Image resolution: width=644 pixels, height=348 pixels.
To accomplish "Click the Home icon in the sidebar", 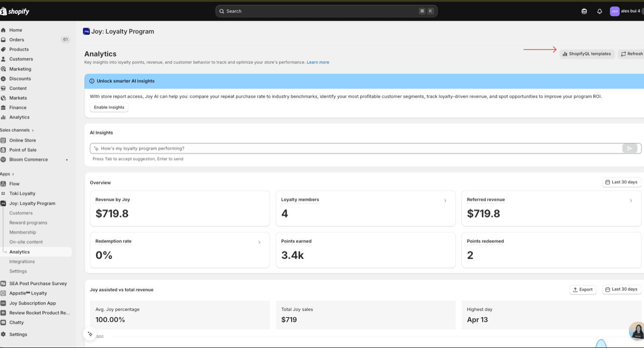I will [4, 30].
